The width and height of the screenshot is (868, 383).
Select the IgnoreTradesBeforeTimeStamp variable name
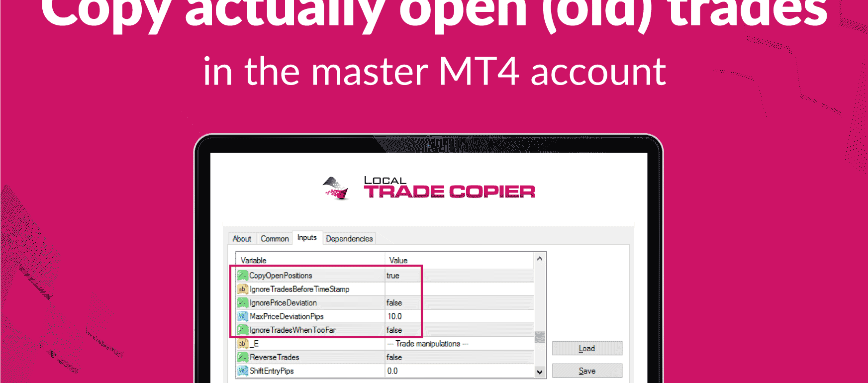coord(299,289)
